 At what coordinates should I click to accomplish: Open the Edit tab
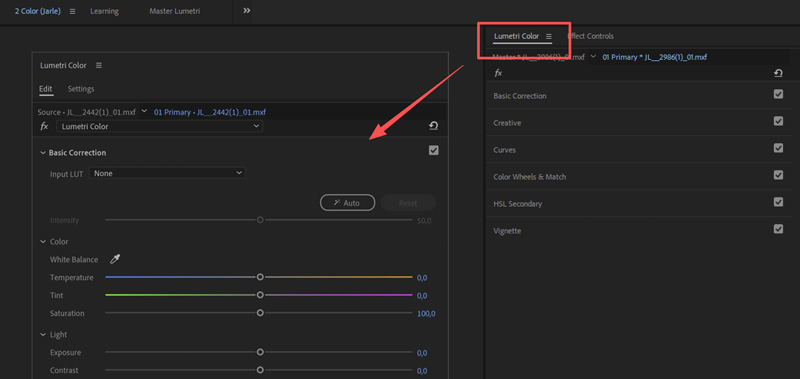tap(45, 89)
